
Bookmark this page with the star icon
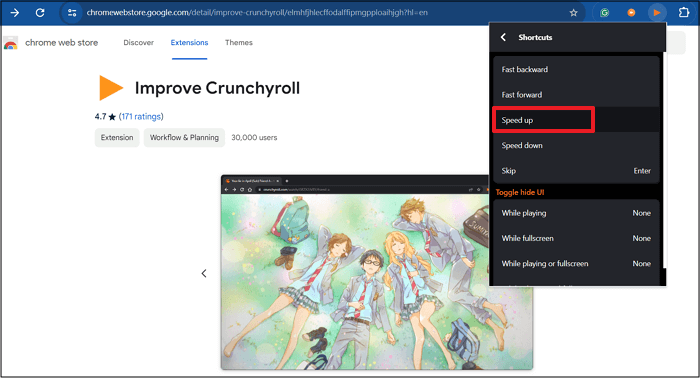tap(574, 13)
